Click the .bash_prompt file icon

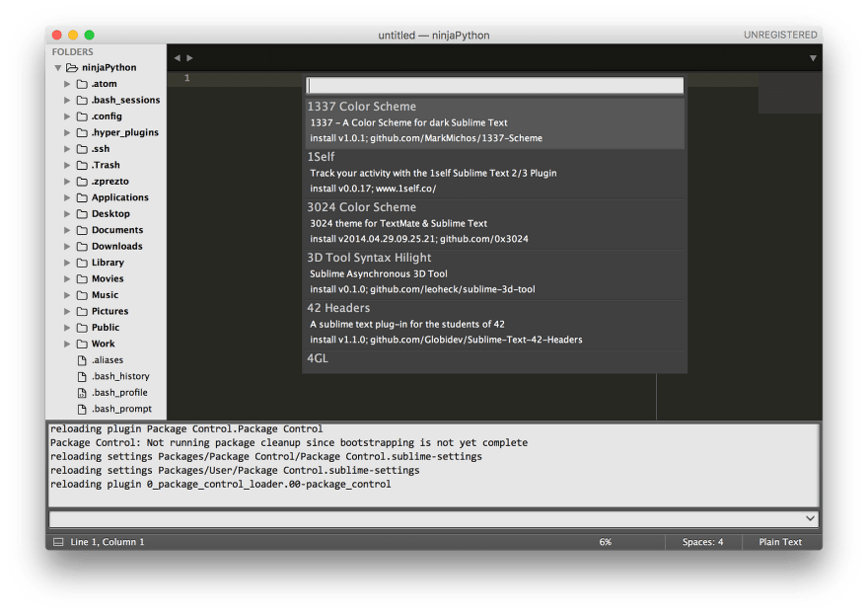click(82, 409)
